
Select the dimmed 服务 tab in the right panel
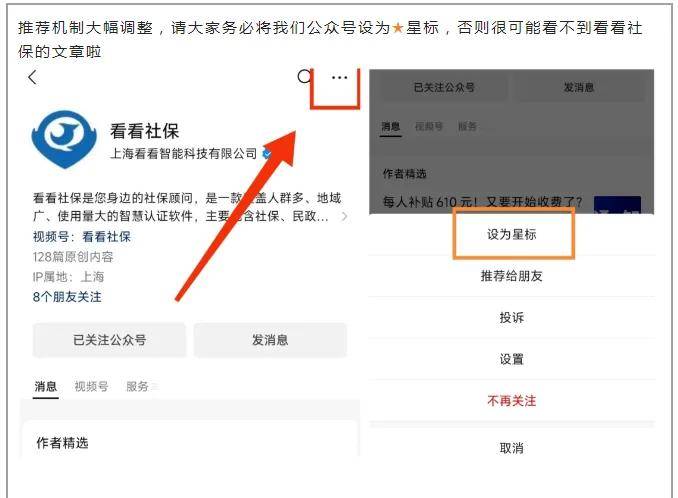[467, 127]
